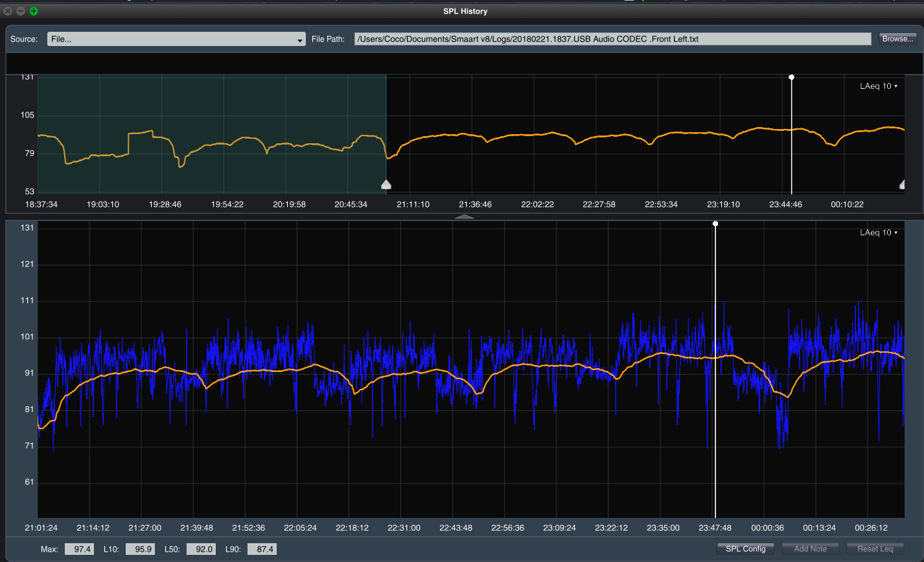This screenshot has width=924, height=562.
Task: Click the Source label
Action: tap(24, 40)
